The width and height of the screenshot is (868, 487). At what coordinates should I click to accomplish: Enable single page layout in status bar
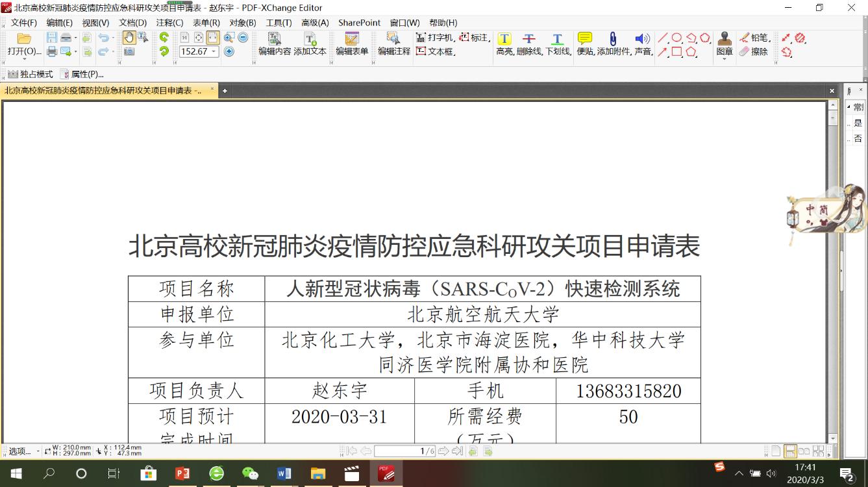coord(776,451)
